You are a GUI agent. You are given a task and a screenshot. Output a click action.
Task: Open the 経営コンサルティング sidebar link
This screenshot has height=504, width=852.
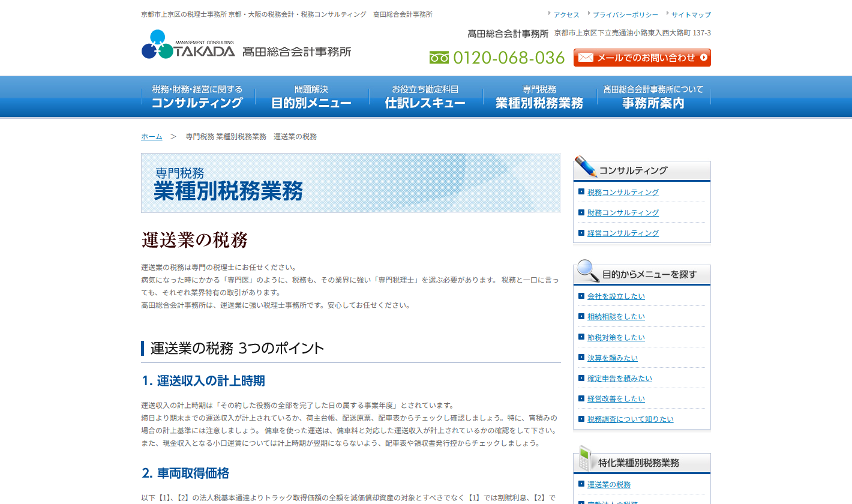point(623,233)
